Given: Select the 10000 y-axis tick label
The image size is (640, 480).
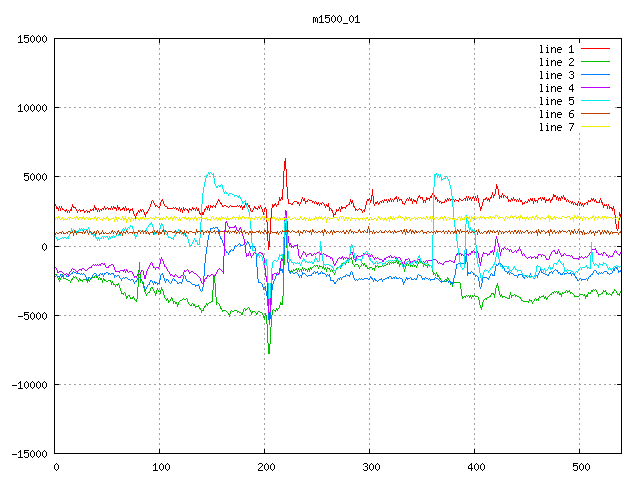Looking at the screenshot, I should pyautogui.click(x=32, y=108).
